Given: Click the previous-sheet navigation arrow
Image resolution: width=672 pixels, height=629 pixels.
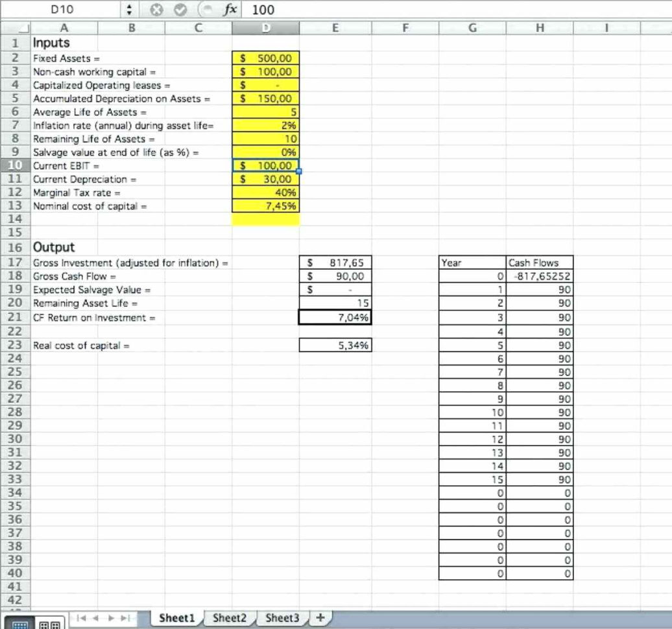Looking at the screenshot, I should click(96, 618).
